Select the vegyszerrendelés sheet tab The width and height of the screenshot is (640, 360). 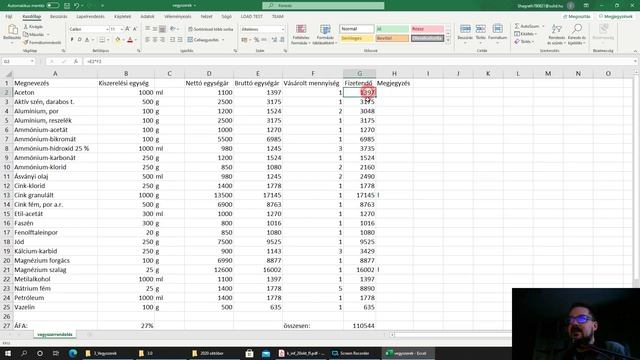tap(55, 334)
